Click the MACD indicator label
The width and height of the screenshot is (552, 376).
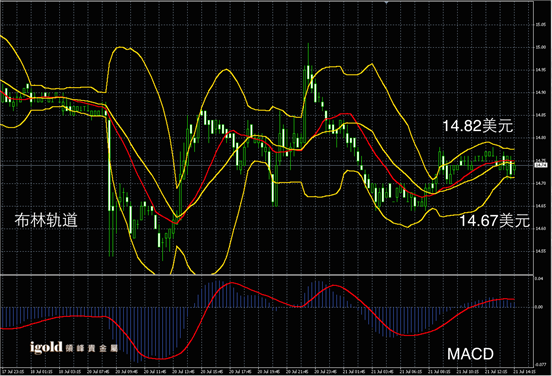coord(470,354)
